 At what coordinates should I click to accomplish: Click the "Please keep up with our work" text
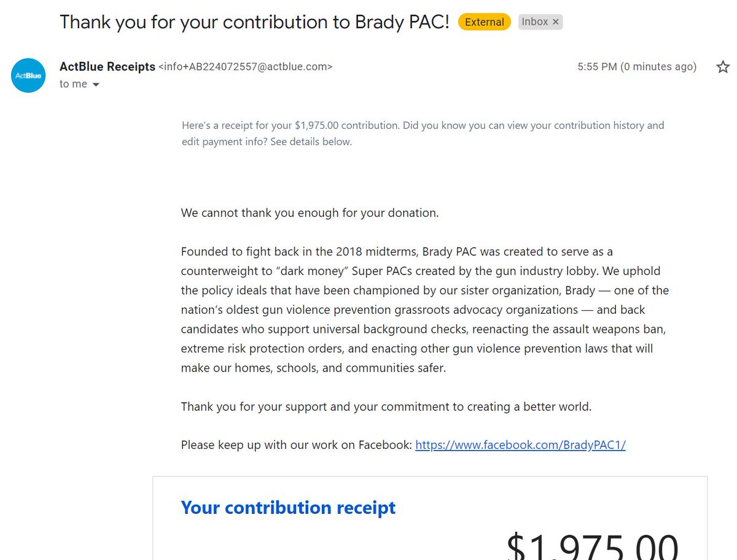tap(297, 445)
